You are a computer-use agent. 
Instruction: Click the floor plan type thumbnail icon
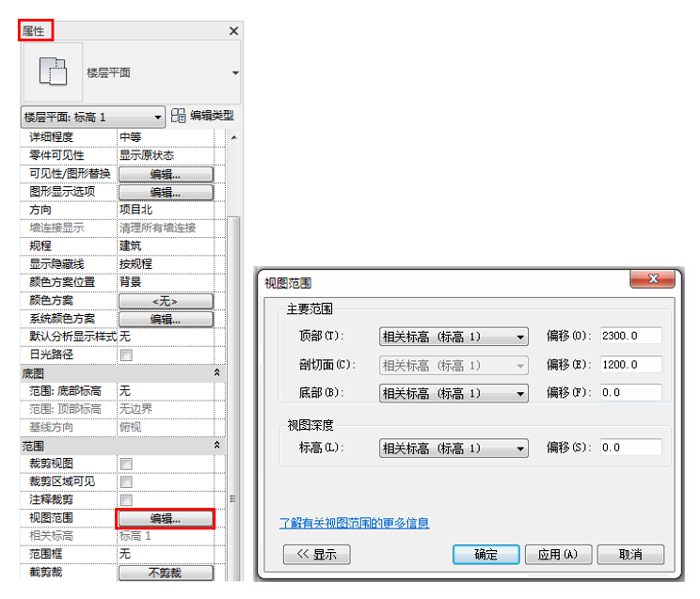(x=52, y=72)
